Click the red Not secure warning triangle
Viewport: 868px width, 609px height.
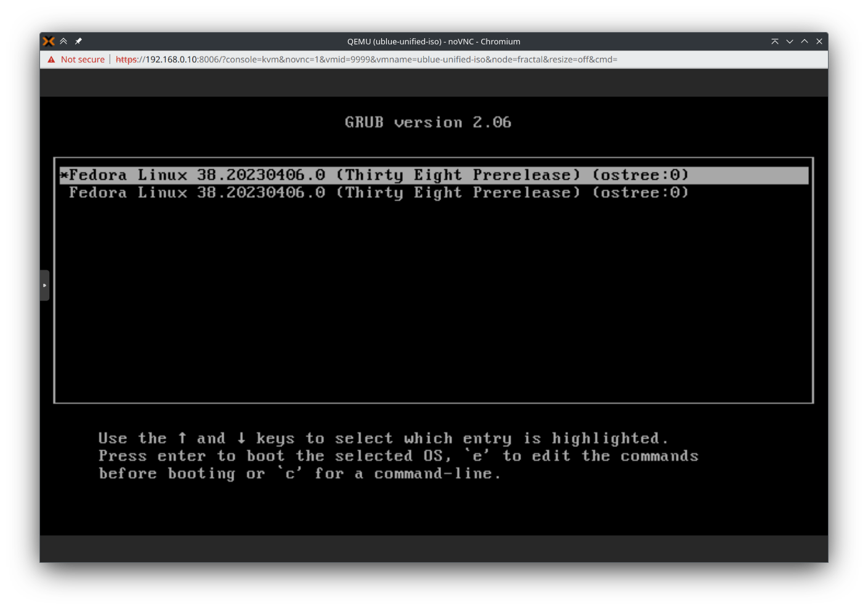(x=51, y=59)
